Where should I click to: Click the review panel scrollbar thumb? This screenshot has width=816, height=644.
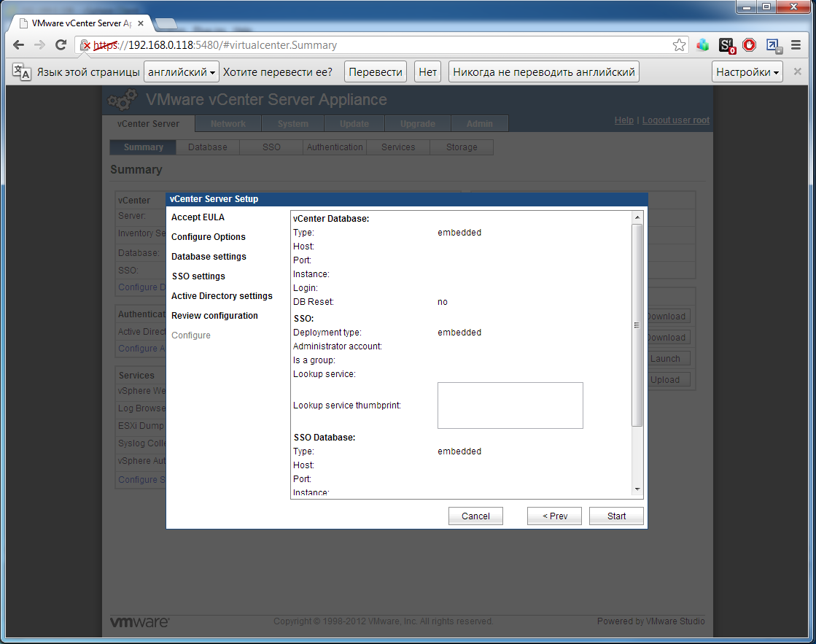click(637, 325)
